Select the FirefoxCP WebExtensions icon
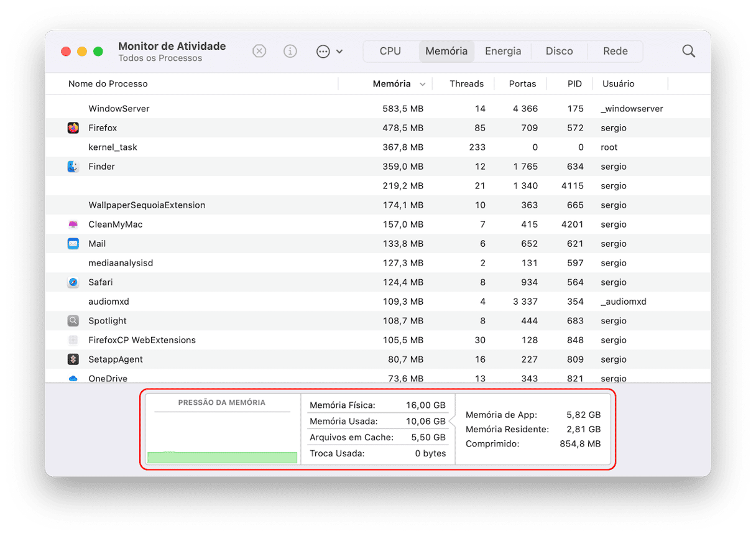This screenshot has height=536, width=756. point(73,340)
